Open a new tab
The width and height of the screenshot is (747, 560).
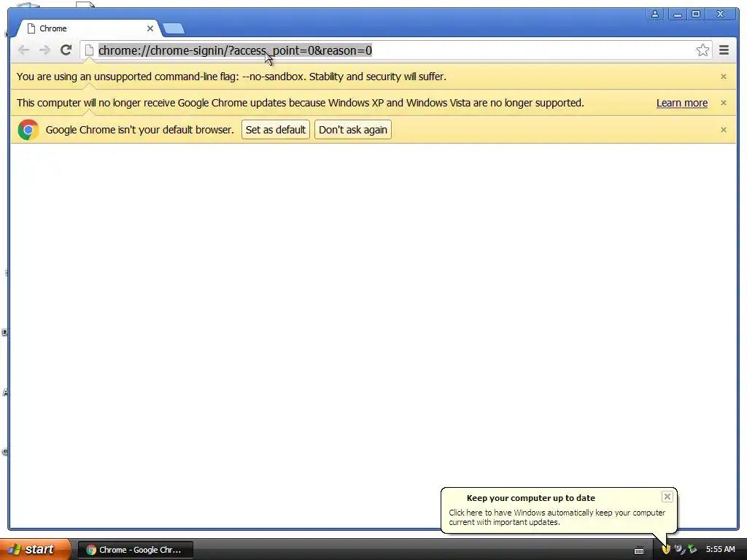174,29
